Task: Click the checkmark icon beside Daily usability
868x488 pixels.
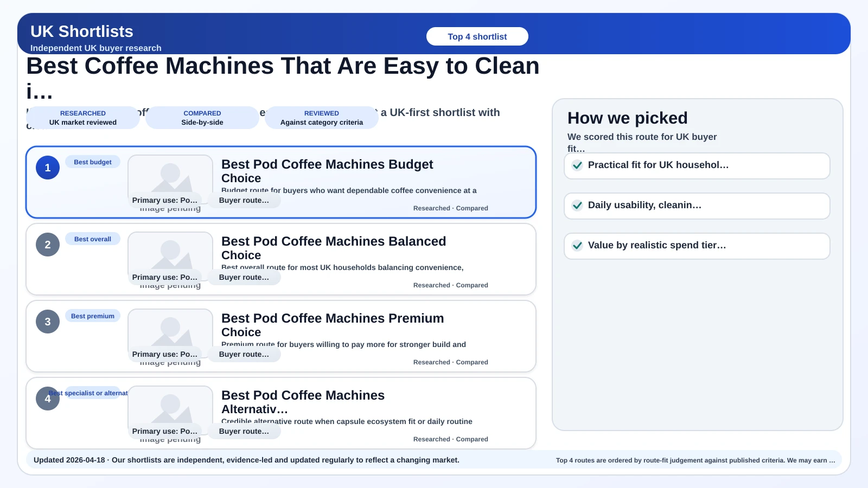Action: tap(578, 206)
